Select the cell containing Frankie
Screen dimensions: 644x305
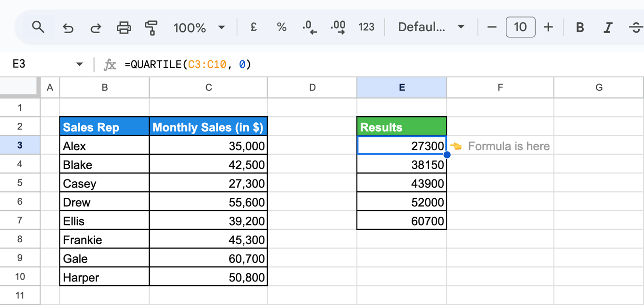point(105,239)
